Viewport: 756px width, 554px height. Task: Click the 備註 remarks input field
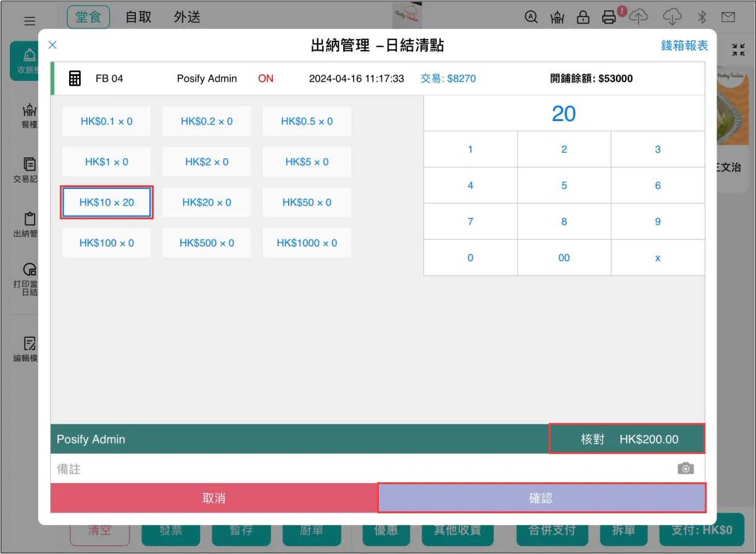(358, 469)
